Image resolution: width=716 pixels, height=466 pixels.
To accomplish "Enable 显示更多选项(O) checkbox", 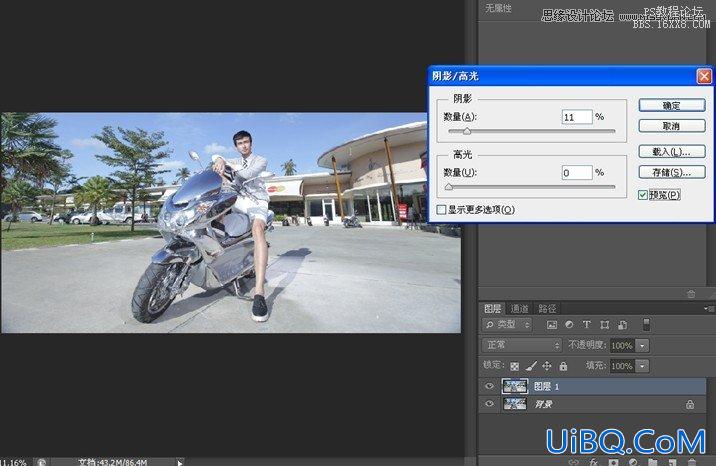I will tap(441, 209).
